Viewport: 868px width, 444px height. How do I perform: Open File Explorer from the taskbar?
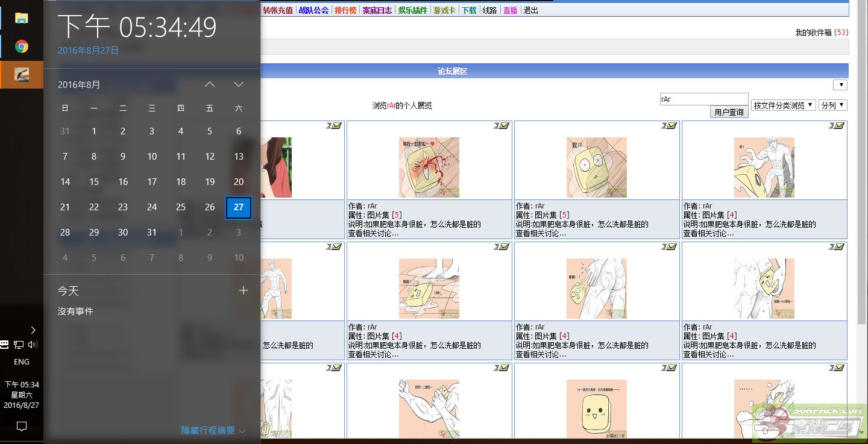tap(22, 18)
